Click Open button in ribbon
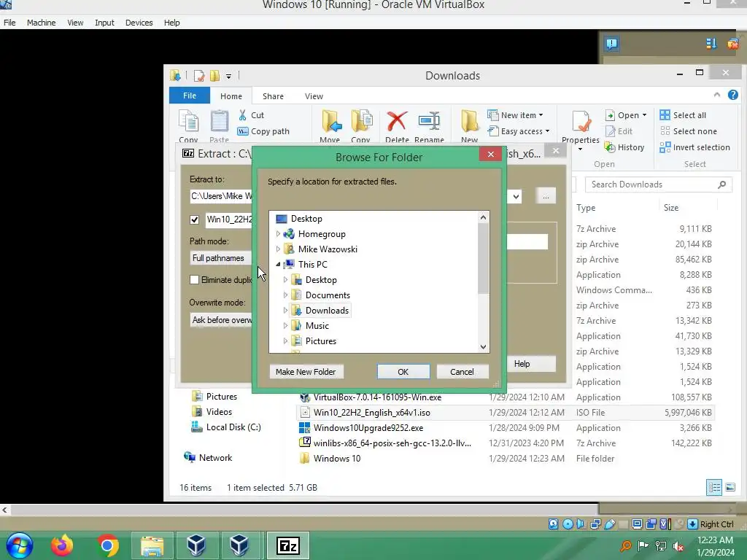Viewport: 747px width, 560px height. (x=625, y=114)
